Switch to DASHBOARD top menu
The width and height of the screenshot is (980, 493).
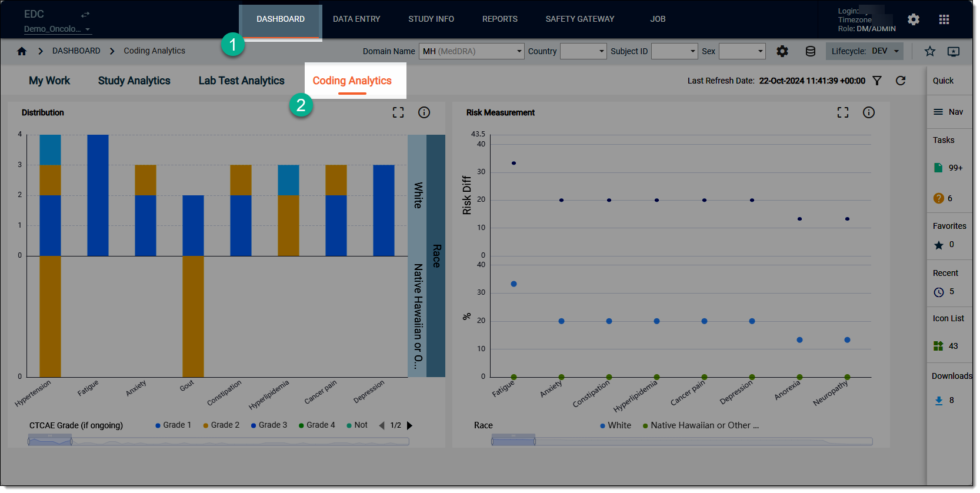pos(281,19)
